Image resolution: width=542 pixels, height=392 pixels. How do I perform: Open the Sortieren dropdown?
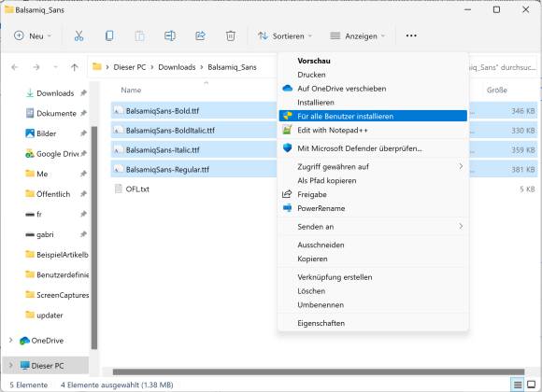click(285, 35)
